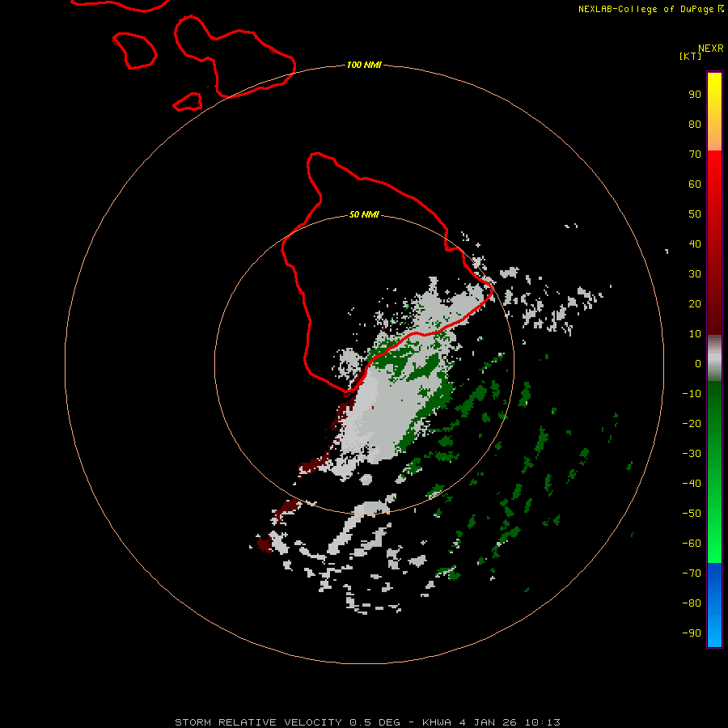Click the '50' value on the velocity scale

[x=695, y=214]
